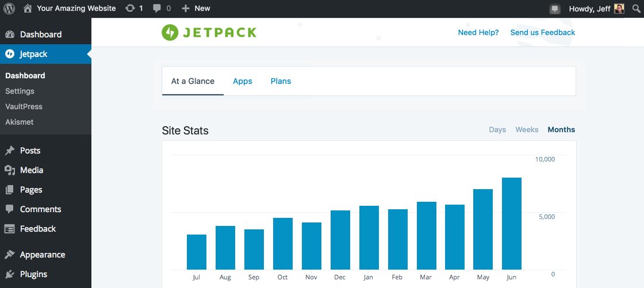Click the Aug bar in chart
The width and height of the screenshot is (644, 288).
tap(225, 248)
